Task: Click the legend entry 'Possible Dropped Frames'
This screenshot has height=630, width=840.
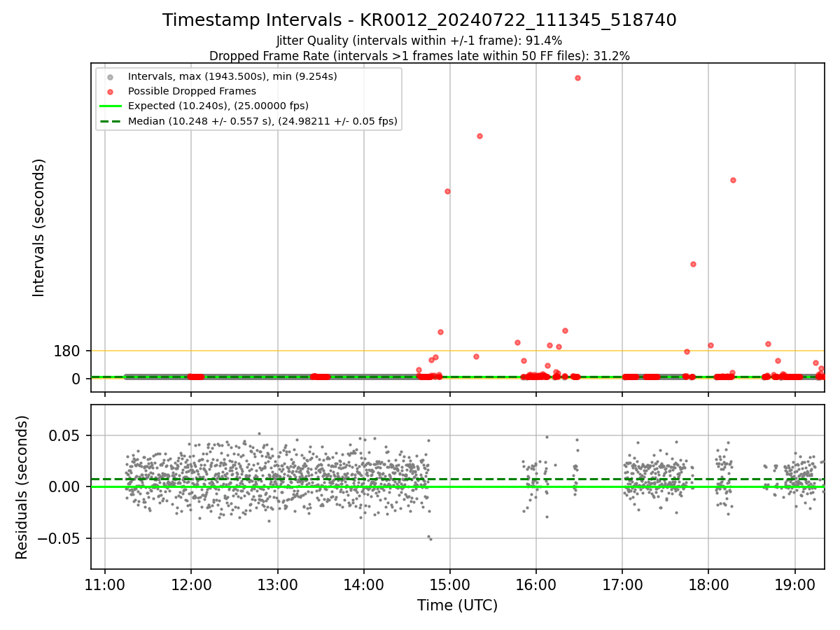Action: (x=192, y=91)
